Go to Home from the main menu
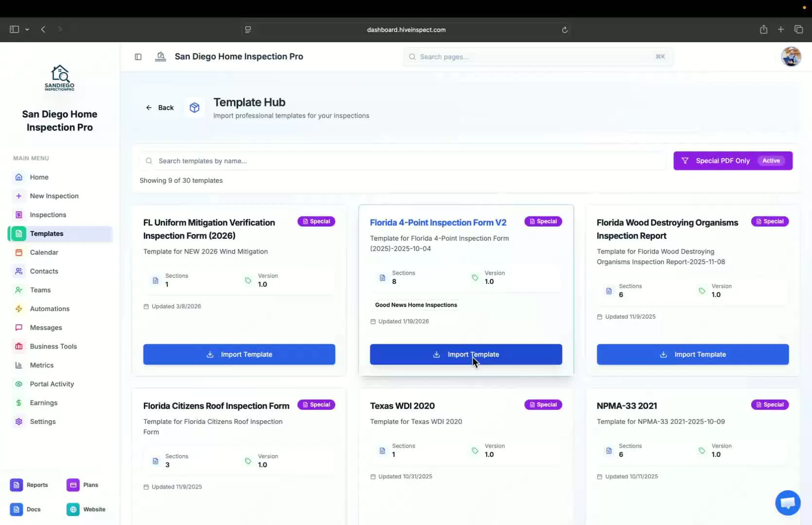Screen dimensions: 812x525 pos(38,177)
